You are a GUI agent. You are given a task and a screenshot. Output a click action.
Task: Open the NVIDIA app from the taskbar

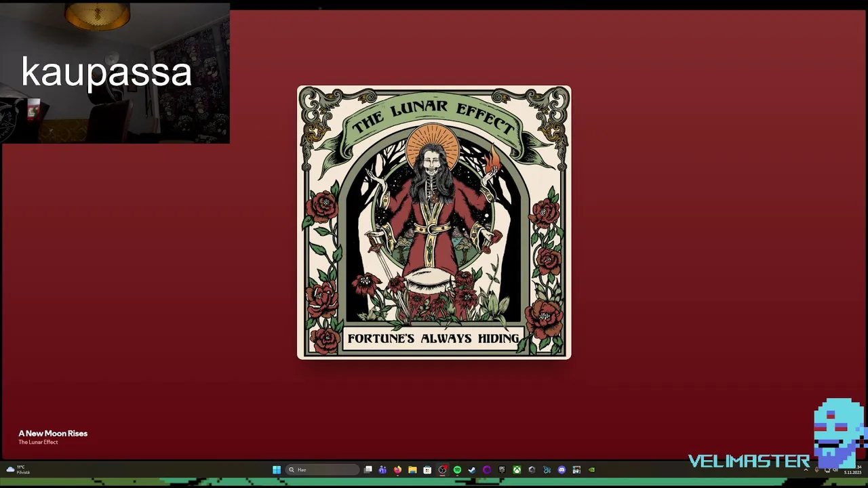591,470
